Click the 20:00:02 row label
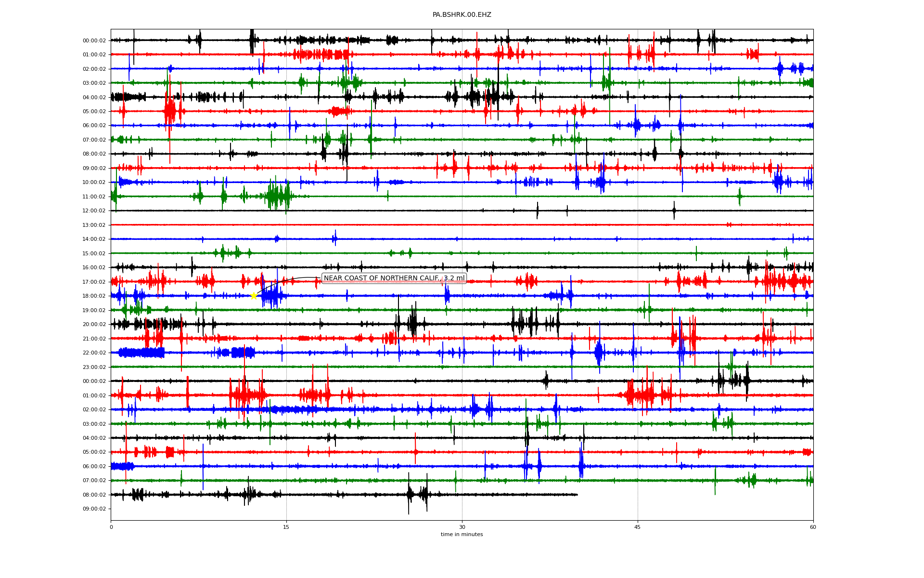 94,324
